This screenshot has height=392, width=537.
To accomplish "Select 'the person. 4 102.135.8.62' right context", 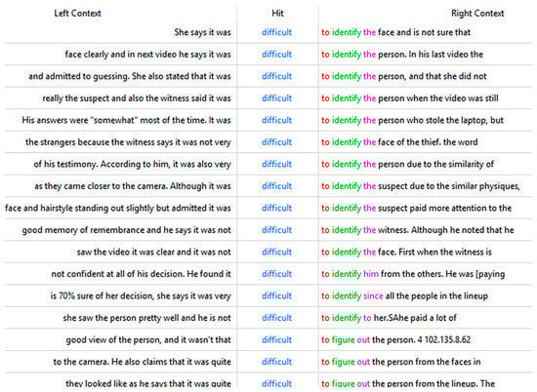I will click(421, 339).
